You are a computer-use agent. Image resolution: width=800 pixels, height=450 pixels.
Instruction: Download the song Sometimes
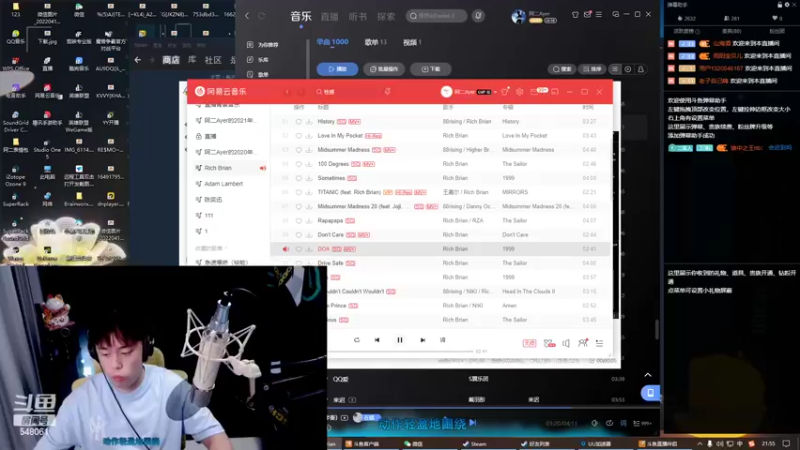click(x=309, y=178)
